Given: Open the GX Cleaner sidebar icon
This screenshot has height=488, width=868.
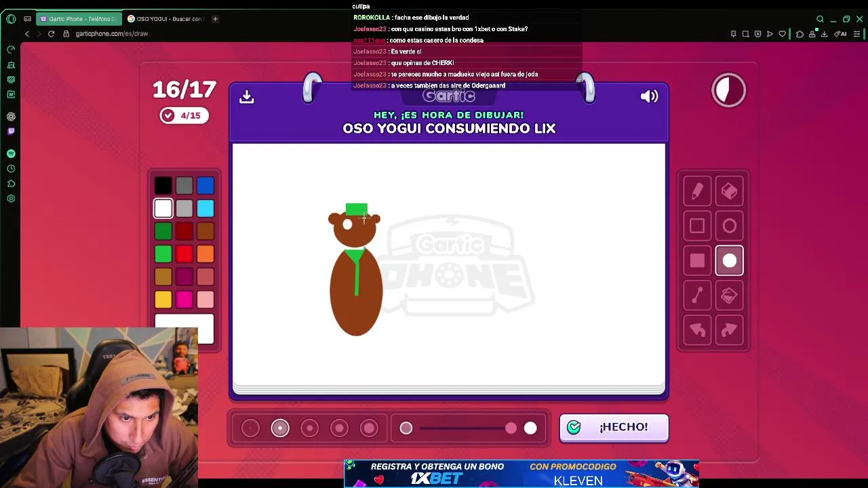Looking at the screenshot, I should 11,64.
